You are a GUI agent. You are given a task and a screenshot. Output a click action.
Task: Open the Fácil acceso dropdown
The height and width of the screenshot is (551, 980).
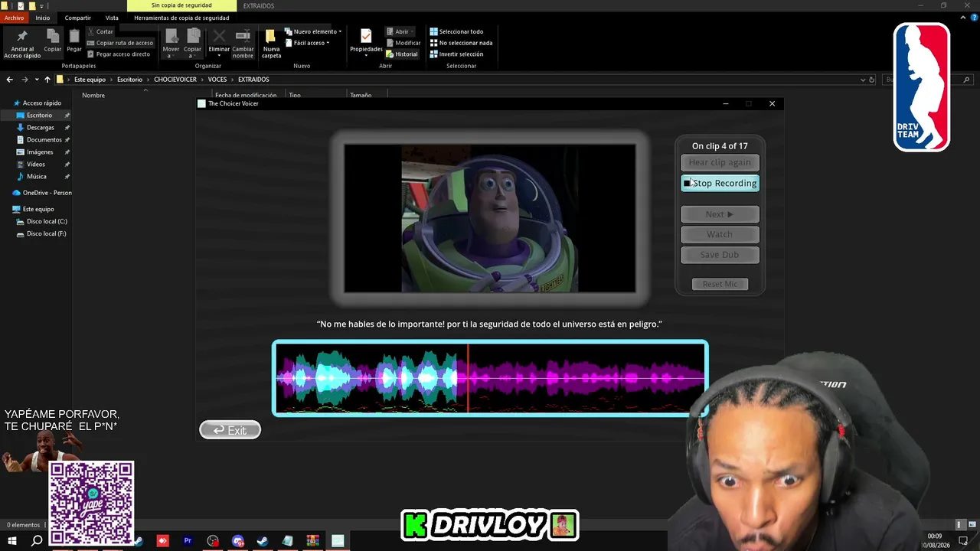point(307,43)
